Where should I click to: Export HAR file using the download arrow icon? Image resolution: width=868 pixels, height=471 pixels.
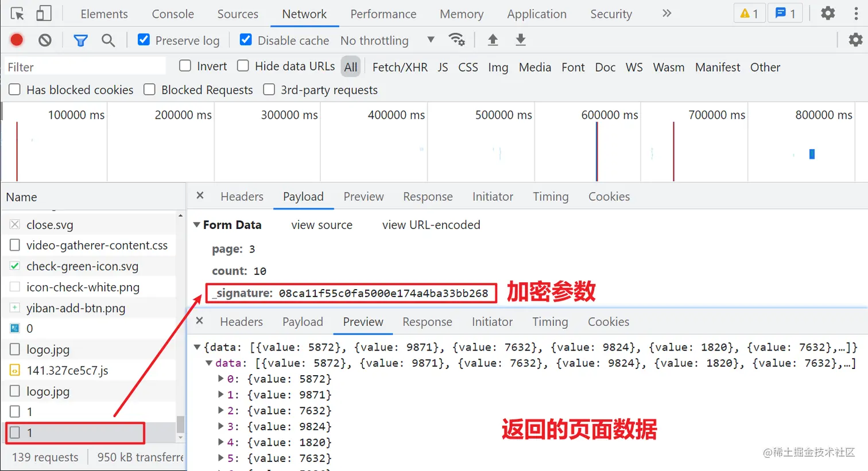pos(521,40)
